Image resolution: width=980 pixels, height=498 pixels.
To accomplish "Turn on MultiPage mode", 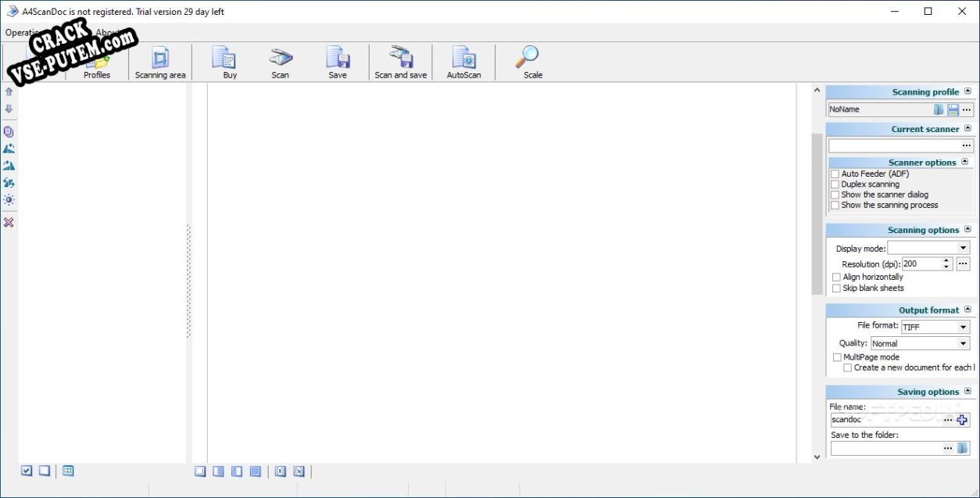I will tap(837, 357).
